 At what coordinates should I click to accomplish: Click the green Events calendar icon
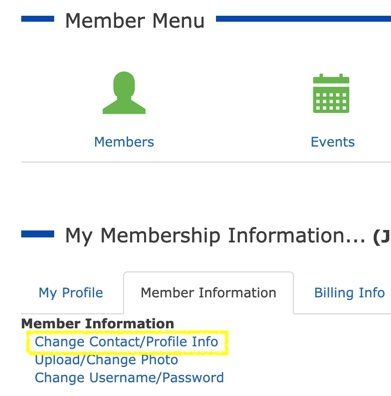(331, 93)
